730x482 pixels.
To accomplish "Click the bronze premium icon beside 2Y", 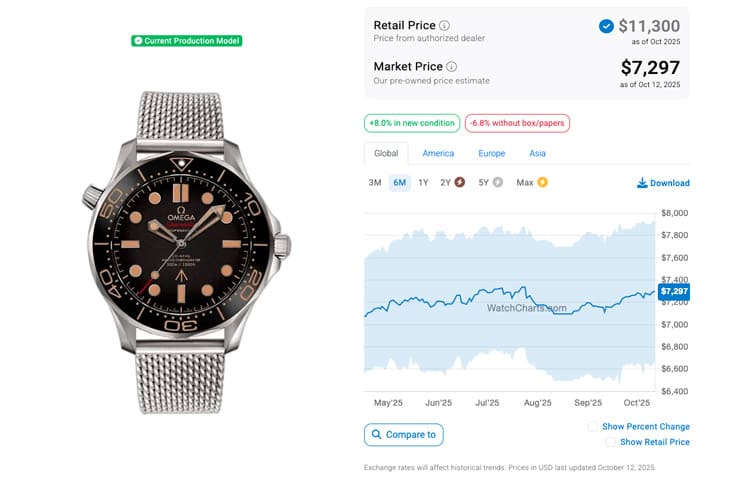I will click(x=460, y=183).
